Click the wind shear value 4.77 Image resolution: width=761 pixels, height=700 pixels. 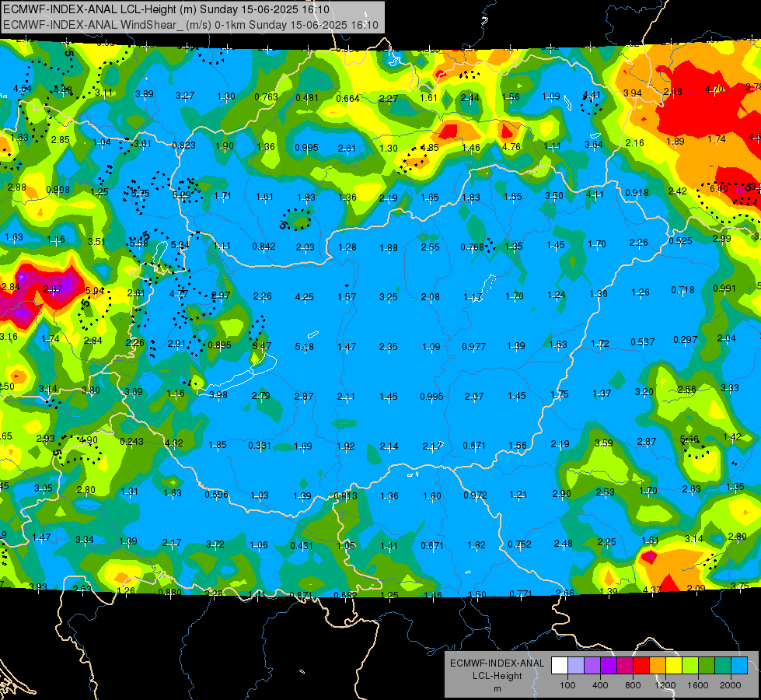pyautogui.click(x=179, y=294)
